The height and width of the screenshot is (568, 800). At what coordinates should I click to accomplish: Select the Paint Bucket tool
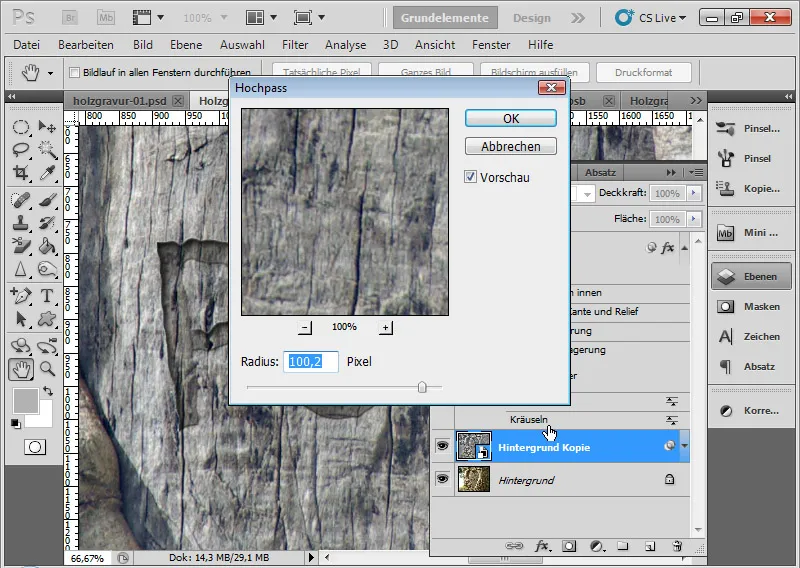(x=47, y=246)
